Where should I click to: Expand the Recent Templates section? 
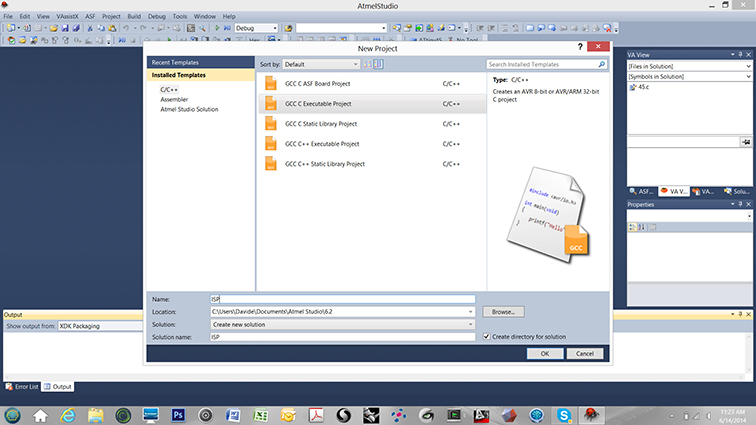pos(201,62)
